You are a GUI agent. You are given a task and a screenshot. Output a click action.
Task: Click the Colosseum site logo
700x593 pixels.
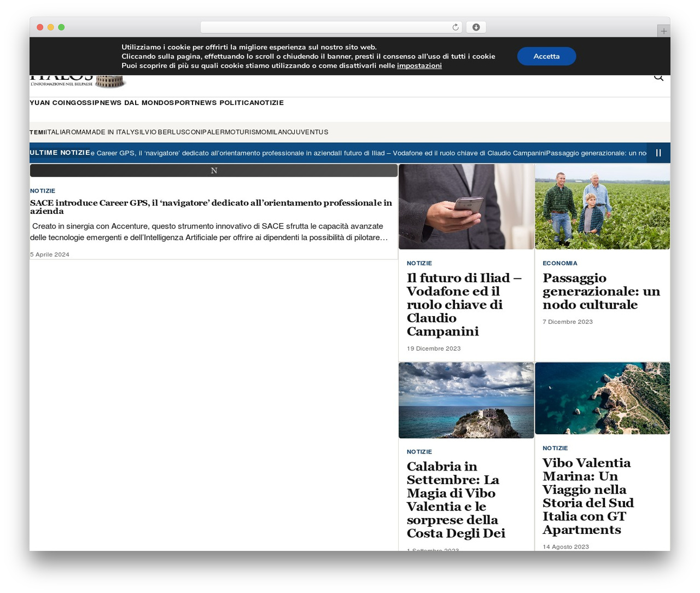pyautogui.click(x=78, y=81)
